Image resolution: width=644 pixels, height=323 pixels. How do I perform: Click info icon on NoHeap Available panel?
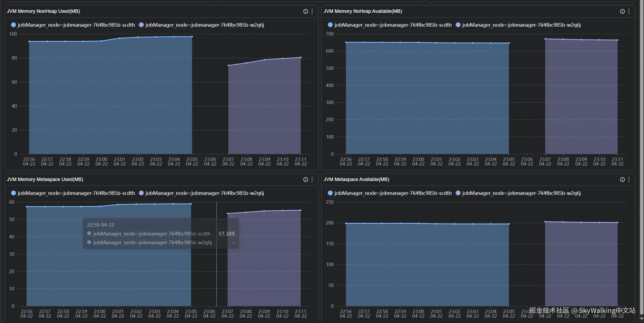(x=622, y=11)
